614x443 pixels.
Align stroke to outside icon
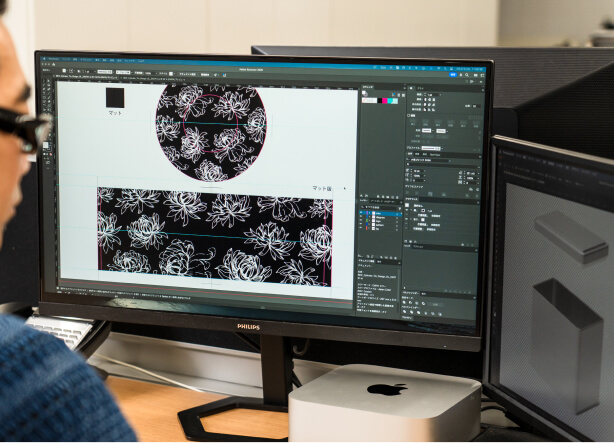tap(433, 110)
